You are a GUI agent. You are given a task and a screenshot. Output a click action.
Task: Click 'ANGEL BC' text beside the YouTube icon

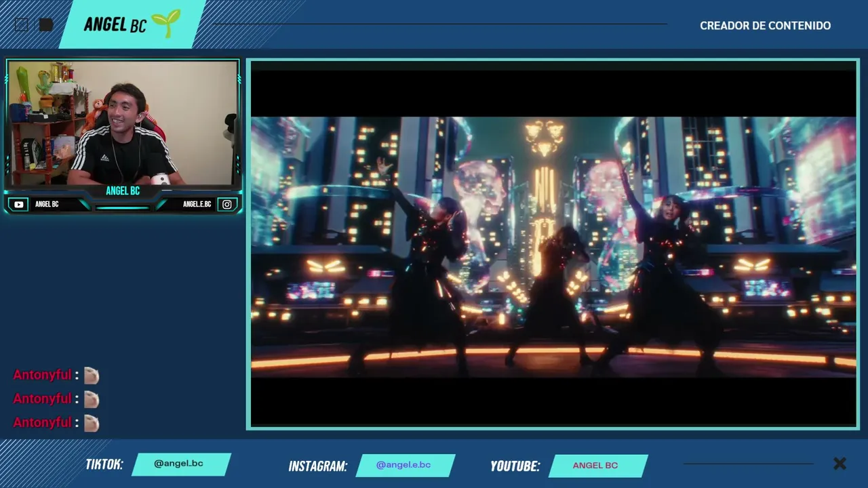click(47, 204)
